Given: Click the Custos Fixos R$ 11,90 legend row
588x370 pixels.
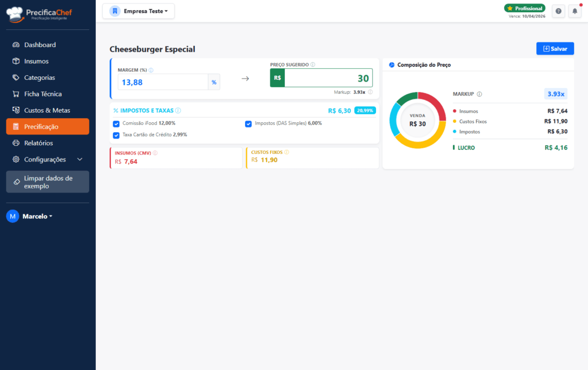Looking at the screenshot, I should pos(510,121).
